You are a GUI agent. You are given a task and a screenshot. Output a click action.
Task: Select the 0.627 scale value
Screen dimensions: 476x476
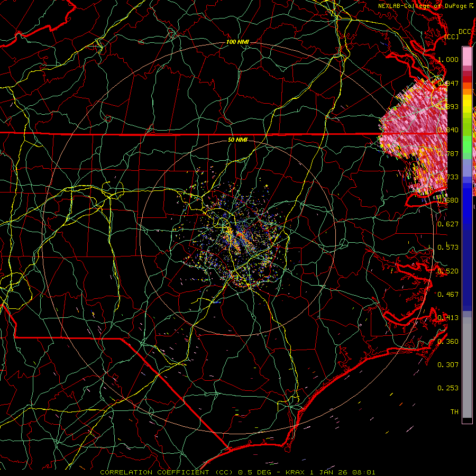coord(448,224)
